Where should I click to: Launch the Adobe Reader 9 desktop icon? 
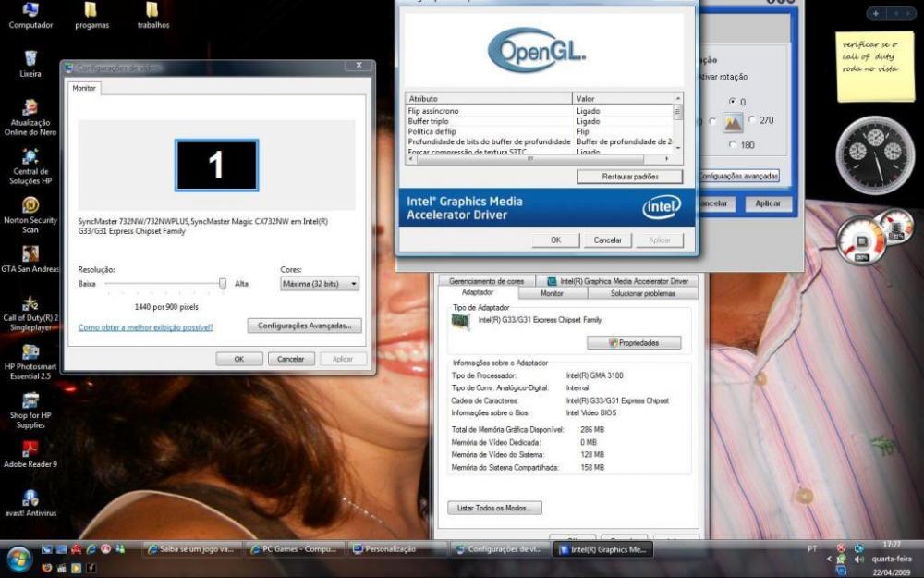coord(30,449)
